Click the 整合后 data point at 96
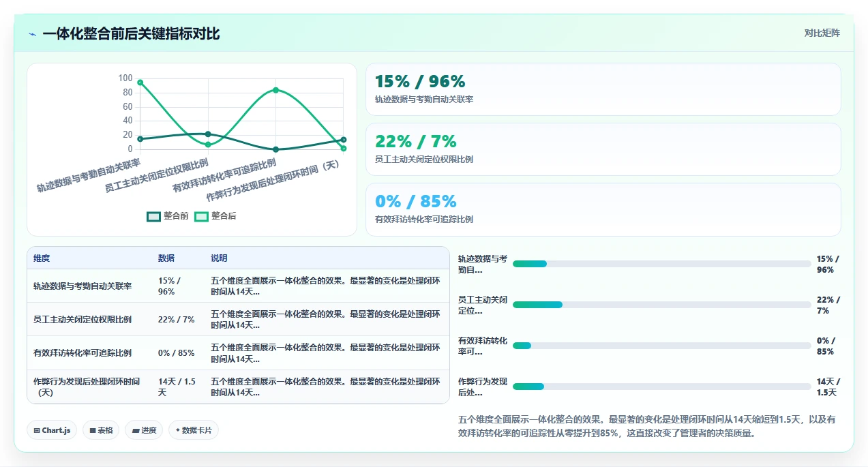The image size is (868, 467). click(x=140, y=82)
